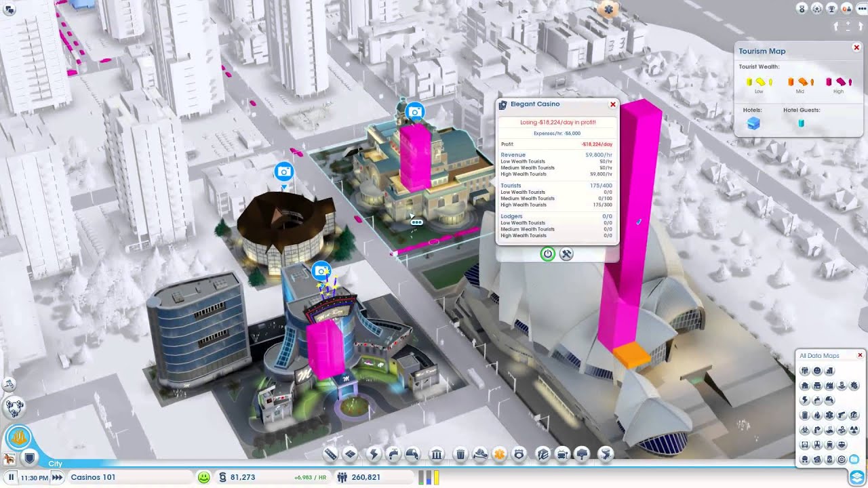Click the medical star data map icon
The height and width of the screenshot is (488, 868).
point(829,415)
